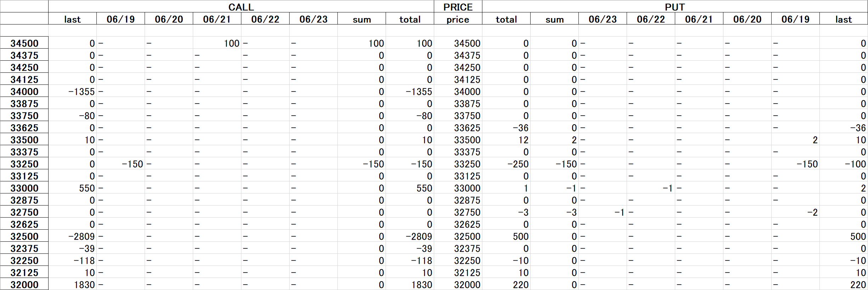Screen dimensions: 868x290
Task: Click CALL total value 550
Action: (410, 188)
